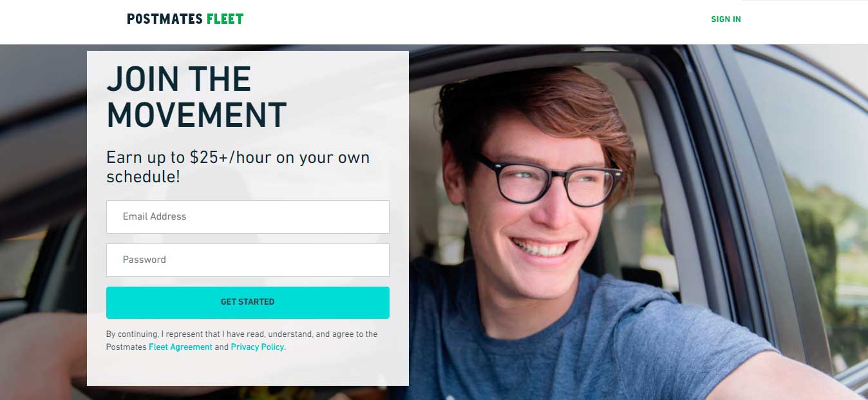
Task: Click the agreement disclaimer text
Action: (241, 340)
